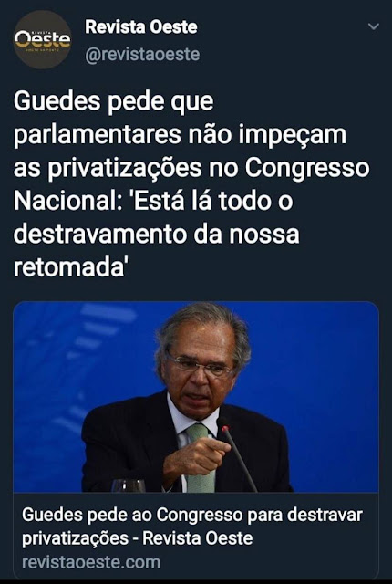Expand the tweet options chevron
Viewport: 392px width, 584px height.
coord(373,26)
